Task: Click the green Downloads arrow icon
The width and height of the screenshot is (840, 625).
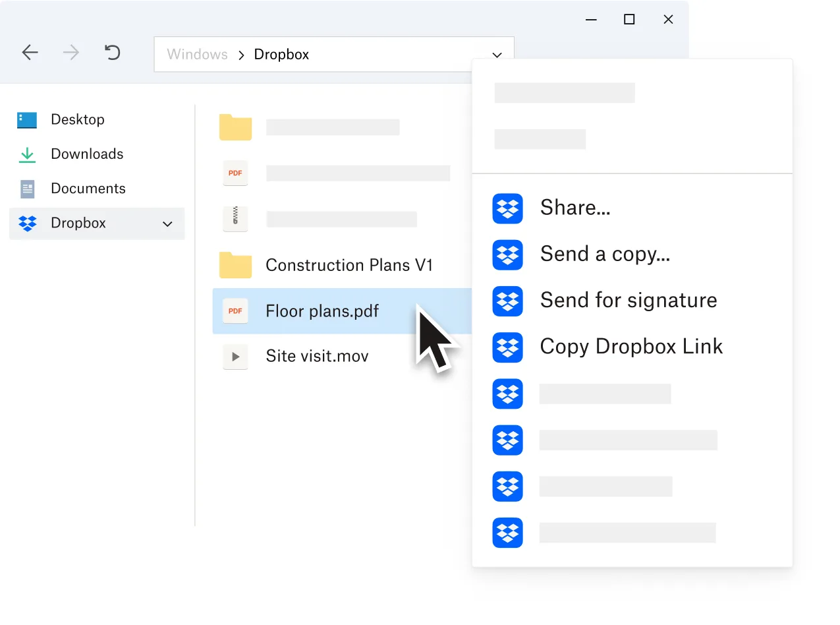Action: click(x=27, y=154)
